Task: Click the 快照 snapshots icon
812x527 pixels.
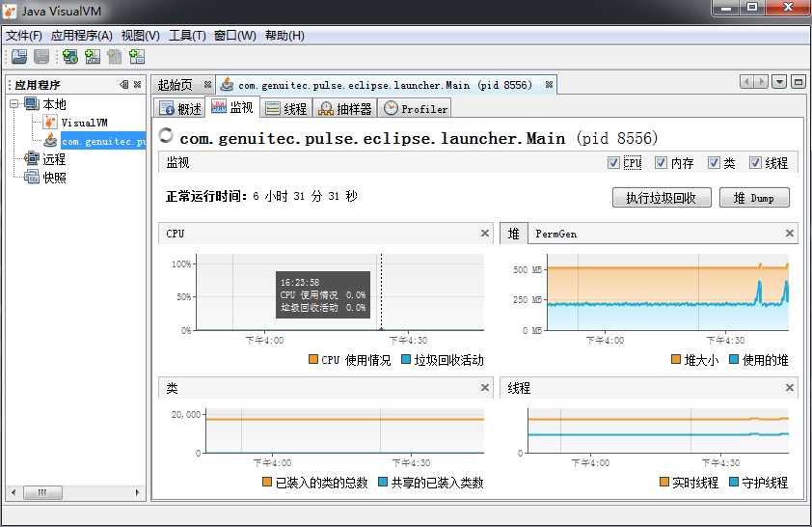Action: click(x=32, y=178)
